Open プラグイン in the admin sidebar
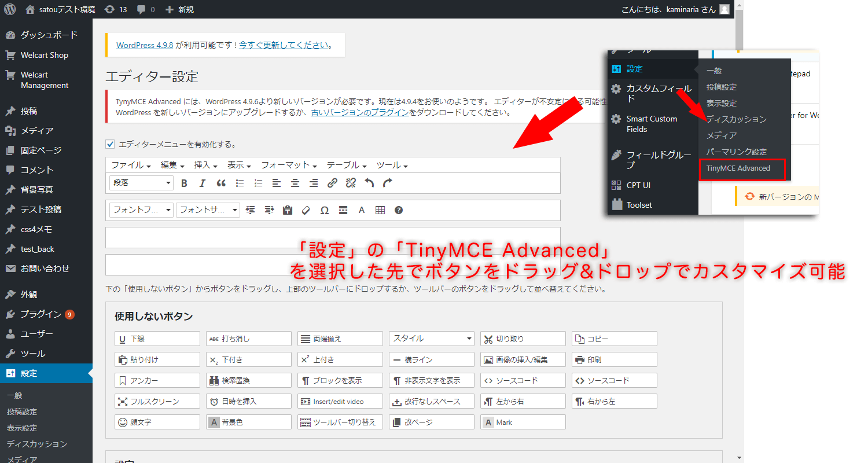868x463 pixels. coord(41,314)
